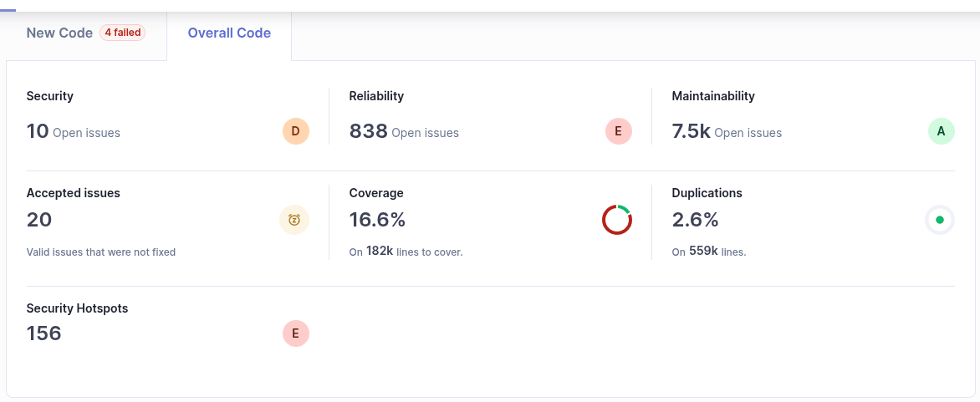This screenshot has width=980, height=402.
Task: View the 7.5k Maintainability open issues
Action: point(691,131)
